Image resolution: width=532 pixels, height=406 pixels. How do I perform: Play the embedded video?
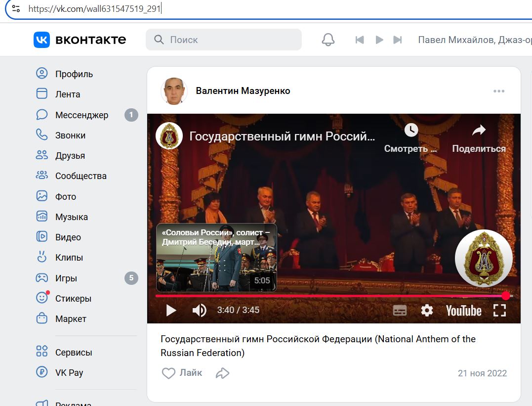point(171,310)
